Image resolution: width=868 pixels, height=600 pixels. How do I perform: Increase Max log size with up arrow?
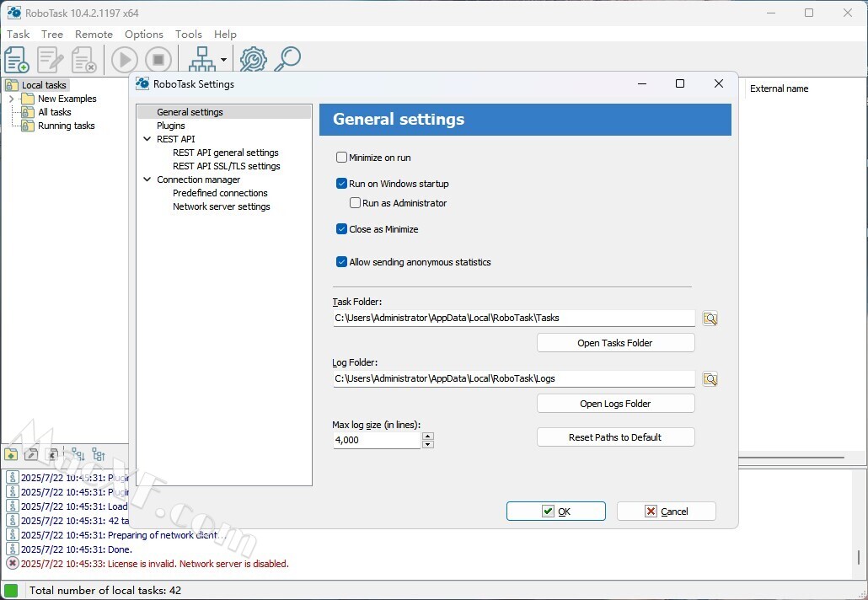tap(428, 437)
